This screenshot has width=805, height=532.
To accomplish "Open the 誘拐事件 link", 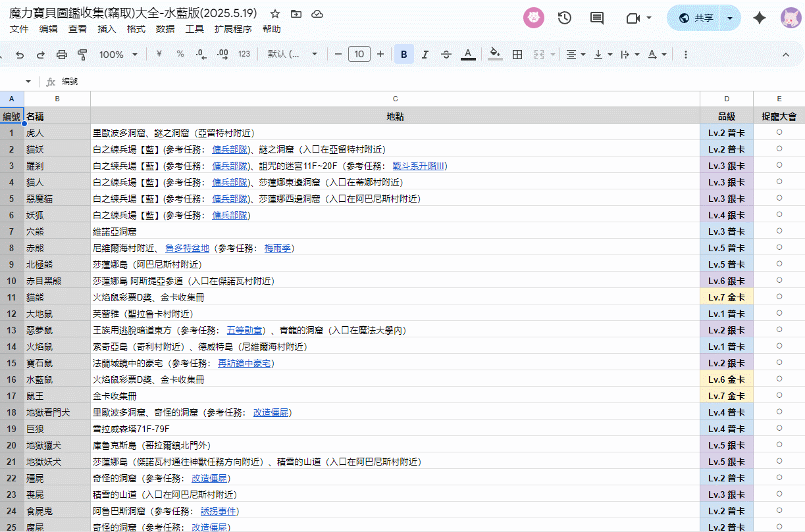I will pos(219,511).
